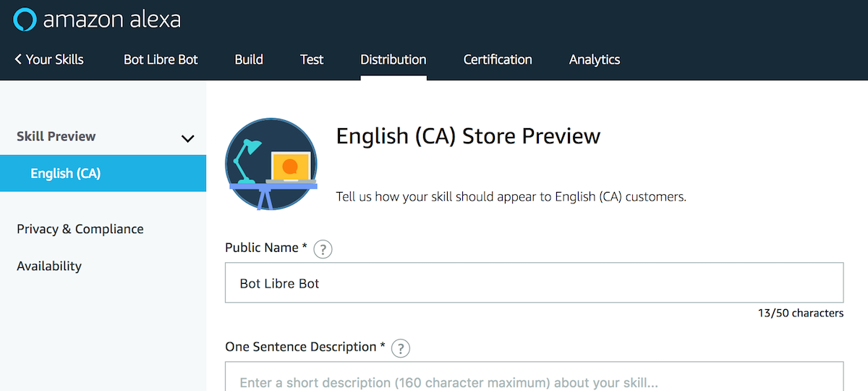Open Availability section

49,266
